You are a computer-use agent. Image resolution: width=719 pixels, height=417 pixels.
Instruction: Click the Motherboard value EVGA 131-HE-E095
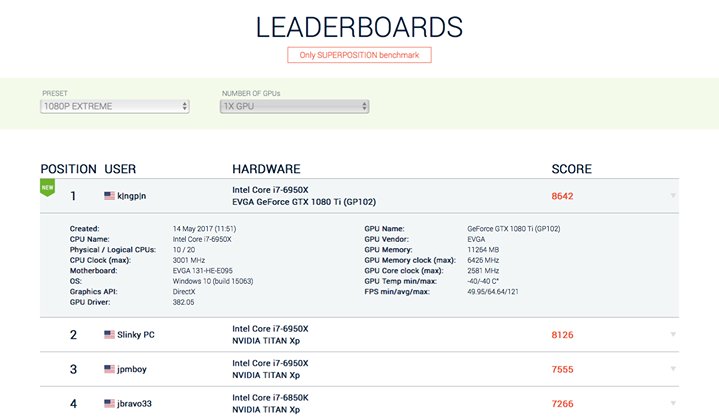tap(203, 271)
